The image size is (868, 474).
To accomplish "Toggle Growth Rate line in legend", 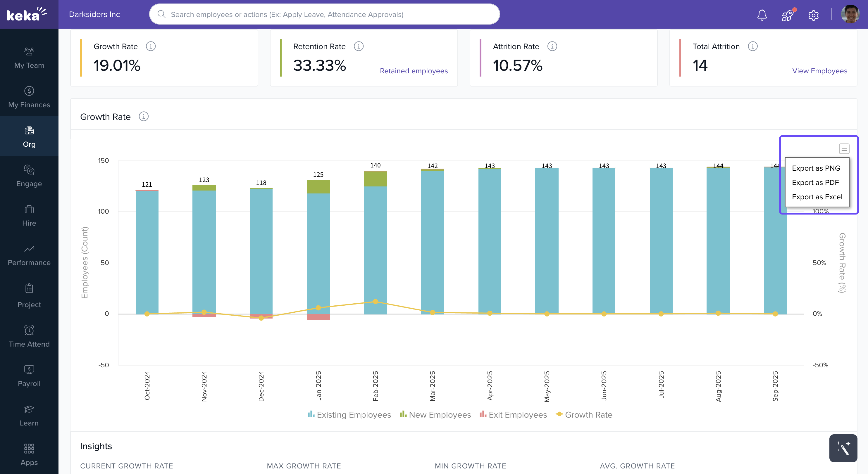I will (x=584, y=415).
